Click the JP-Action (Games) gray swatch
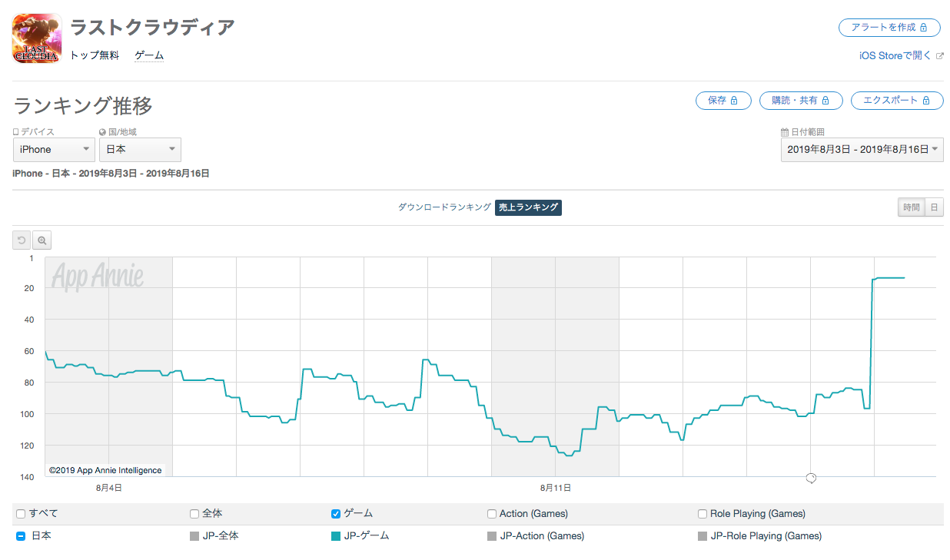The width and height of the screenshot is (950, 560). 492,536
